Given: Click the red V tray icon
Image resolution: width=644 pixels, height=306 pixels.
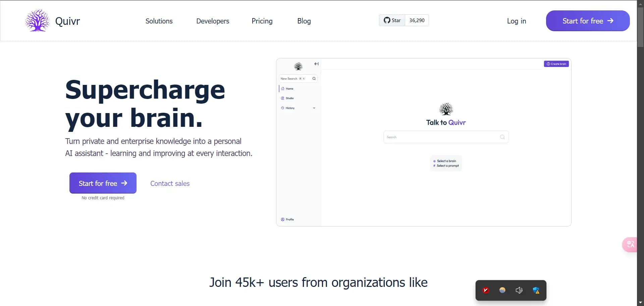Looking at the screenshot, I should pyautogui.click(x=485, y=290).
